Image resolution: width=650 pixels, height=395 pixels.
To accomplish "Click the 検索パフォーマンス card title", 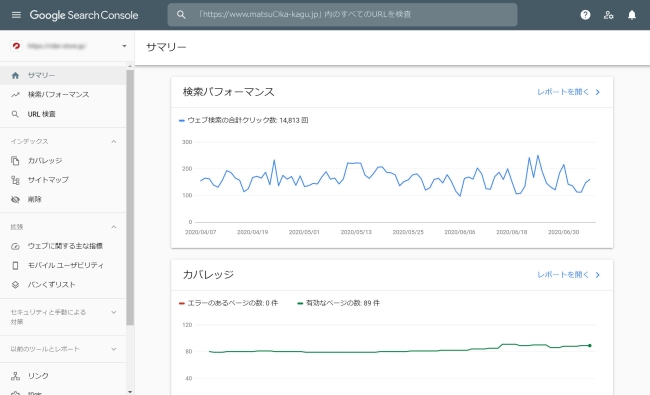I will (x=229, y=92).
